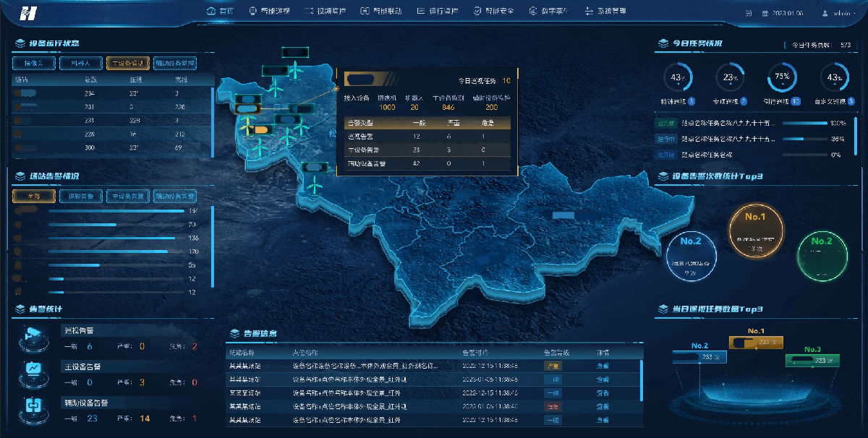Click the chain icon for 辅助设备告警 statistics
The height and width of the screenshot is (438, 868).
click(33, 405)
